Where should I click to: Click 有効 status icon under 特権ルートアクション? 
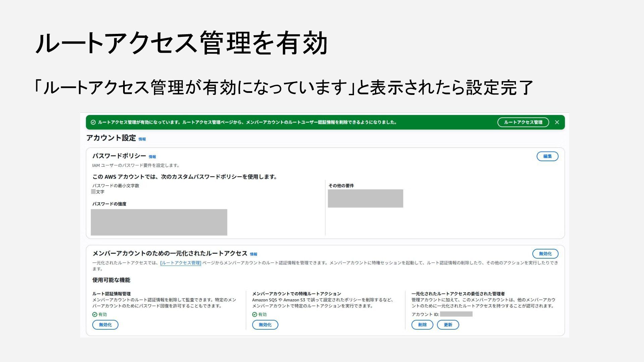255,314
